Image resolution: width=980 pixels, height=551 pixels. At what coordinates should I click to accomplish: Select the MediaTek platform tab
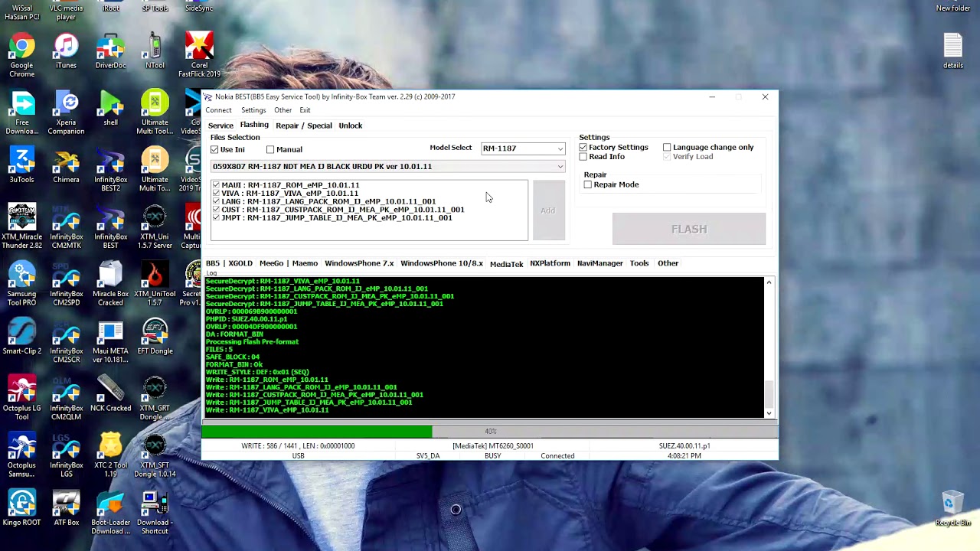point(506,263)
